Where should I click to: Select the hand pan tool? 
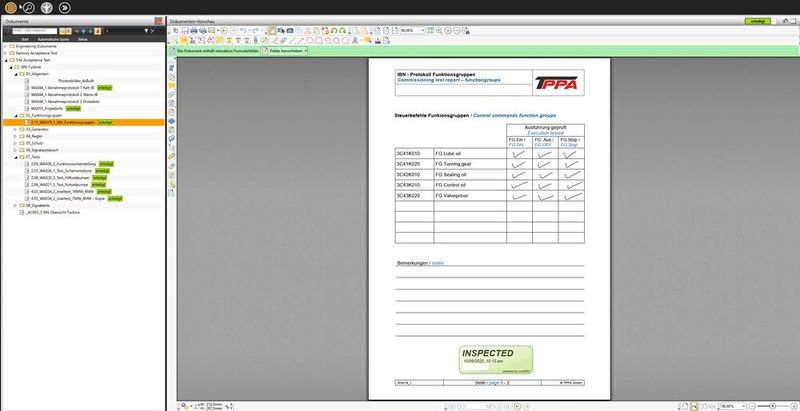pos(272,31)
